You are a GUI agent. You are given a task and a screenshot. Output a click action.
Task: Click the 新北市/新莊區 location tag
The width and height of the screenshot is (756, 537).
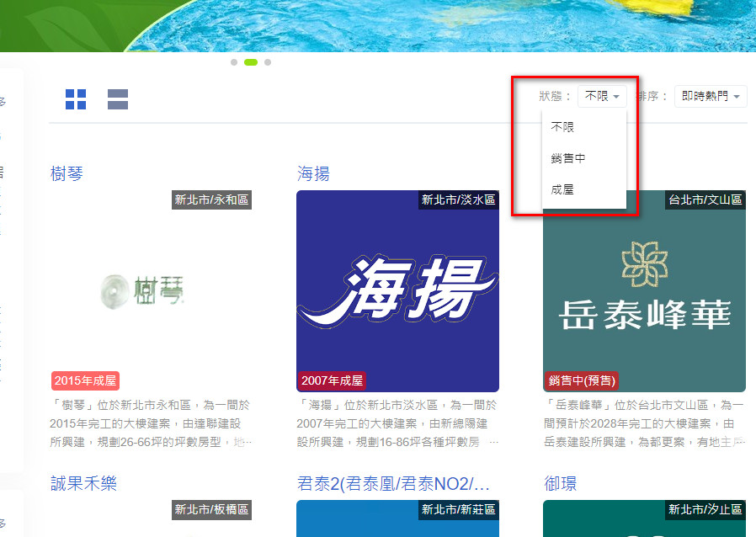(x=459, y=509)
